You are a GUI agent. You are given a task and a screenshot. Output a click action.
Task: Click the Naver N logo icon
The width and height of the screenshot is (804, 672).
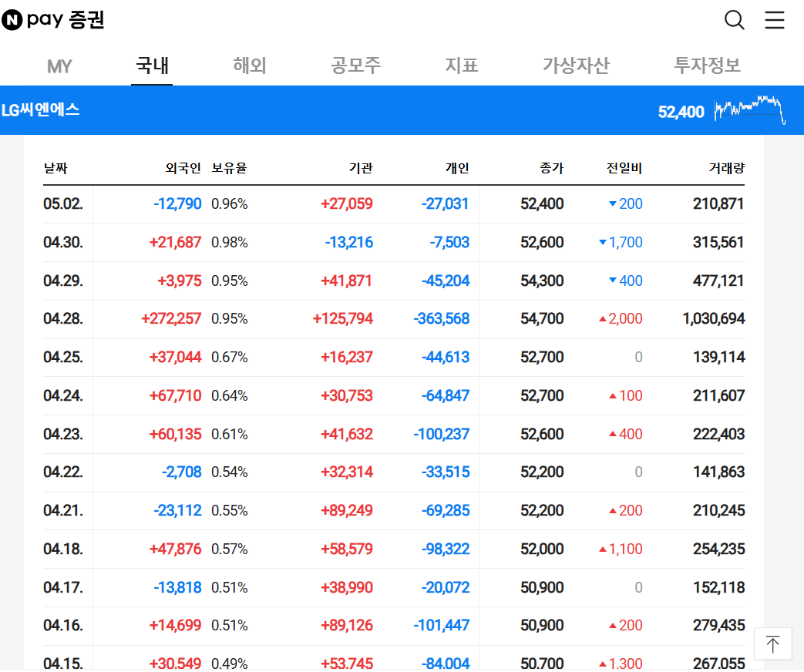coord(12,20)
